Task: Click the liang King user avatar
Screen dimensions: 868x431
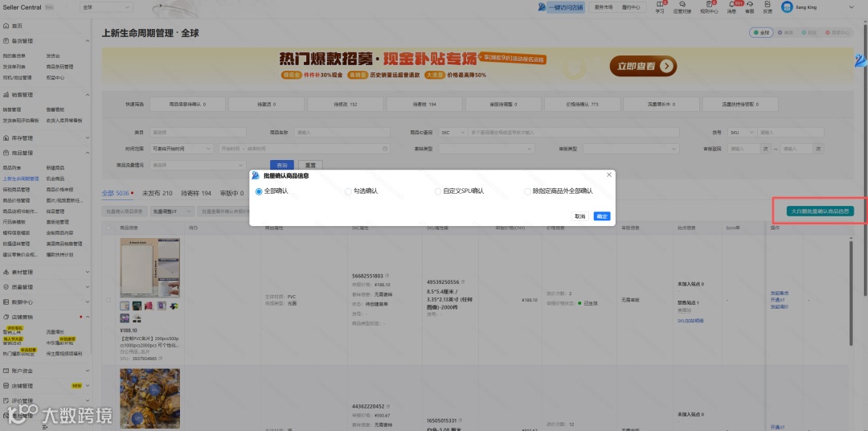Action: tap(787, 6)
